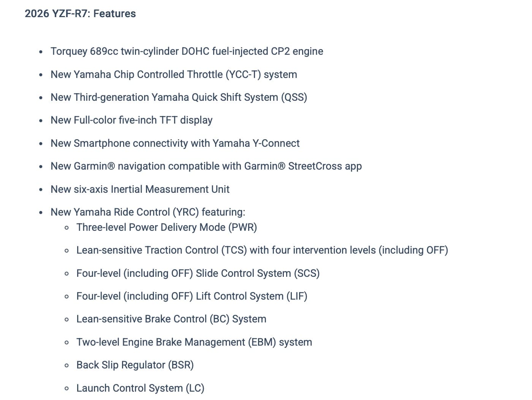Image resolution: width=532 pixels, height=400 pixels.
Task: Click the Back Slip Regulator (BSR) item
Action: point(135,365)
